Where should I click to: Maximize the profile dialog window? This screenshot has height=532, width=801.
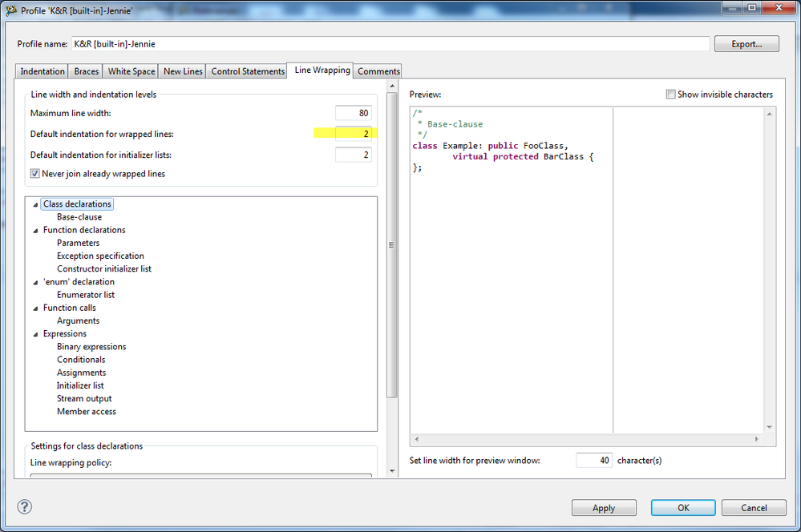[752, 8]
